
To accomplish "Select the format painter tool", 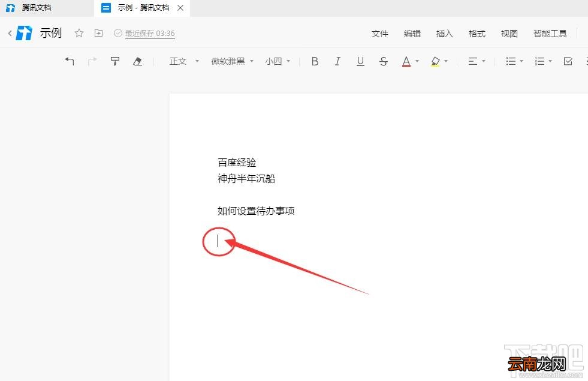I will [115, 61].
